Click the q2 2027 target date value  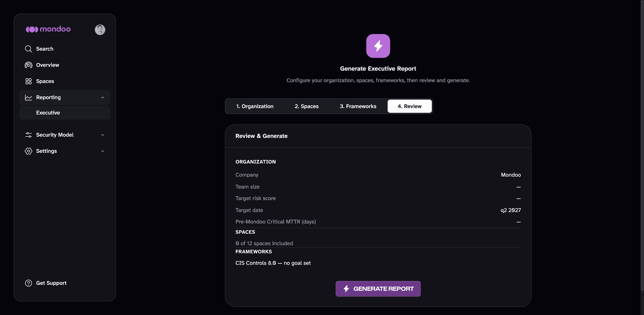coord(511,210)
